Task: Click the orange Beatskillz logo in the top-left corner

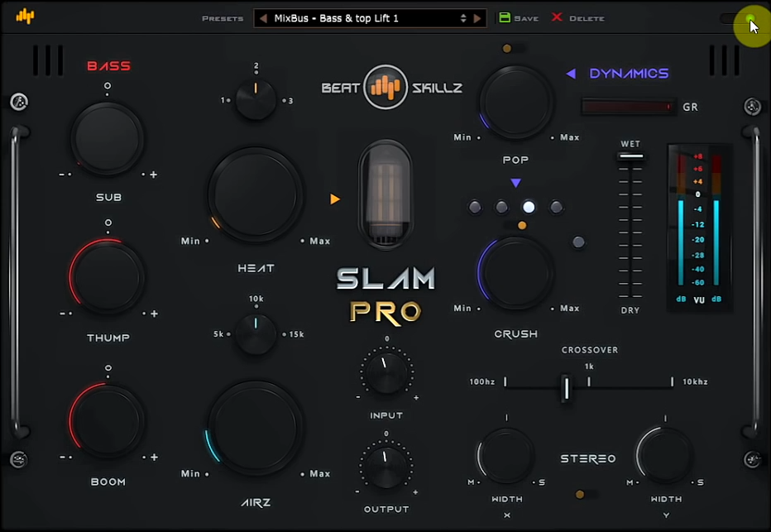Action: pos(25,17)
